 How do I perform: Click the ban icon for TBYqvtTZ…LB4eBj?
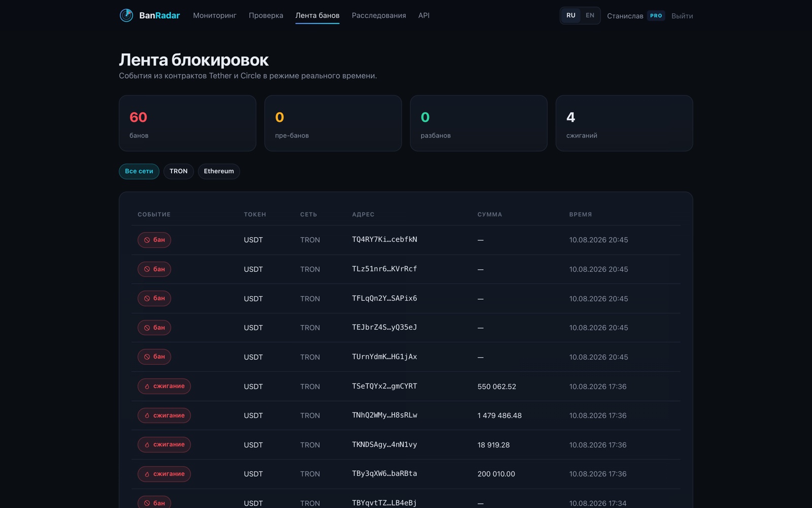coord(147,503)
